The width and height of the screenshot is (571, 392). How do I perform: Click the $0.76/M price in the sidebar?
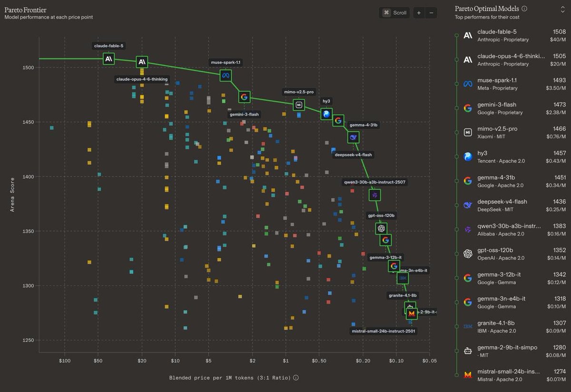tap(556, 137)
